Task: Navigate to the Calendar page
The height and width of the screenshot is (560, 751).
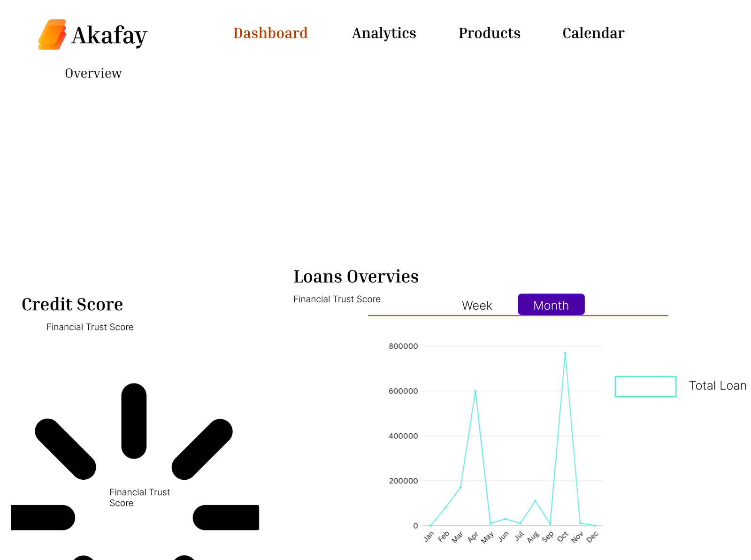Action: pyautogui.click(x=593, y=33)
